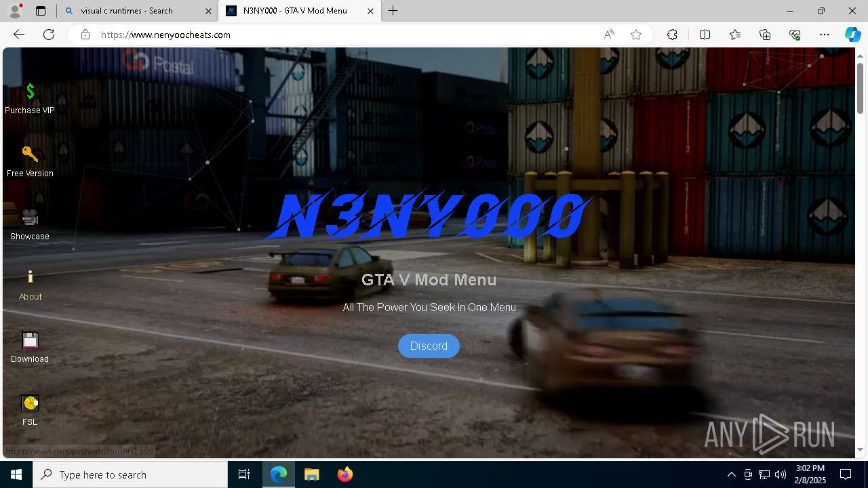The image size is (868, 488).
Task: Click the About info icon
Action: pos(30,277)
